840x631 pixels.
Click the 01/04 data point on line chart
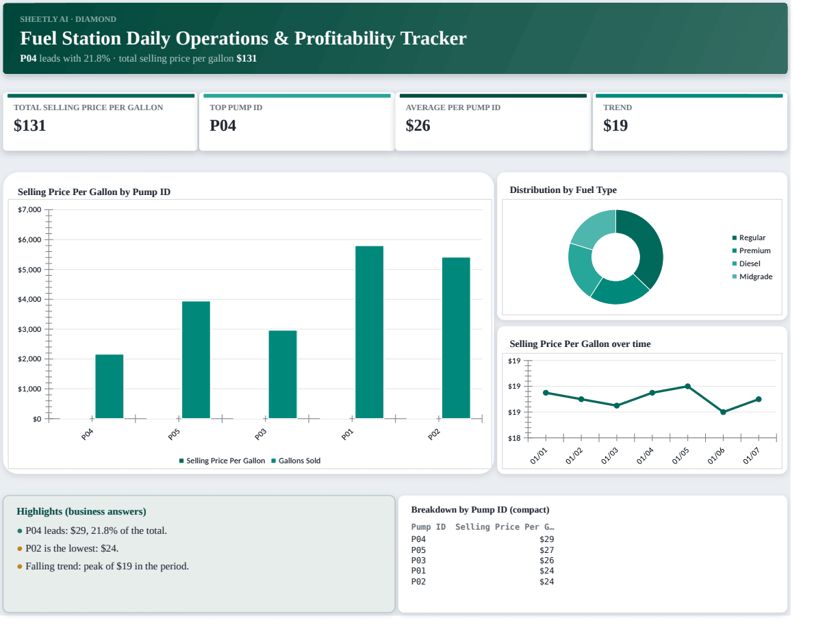click(652, 393)
